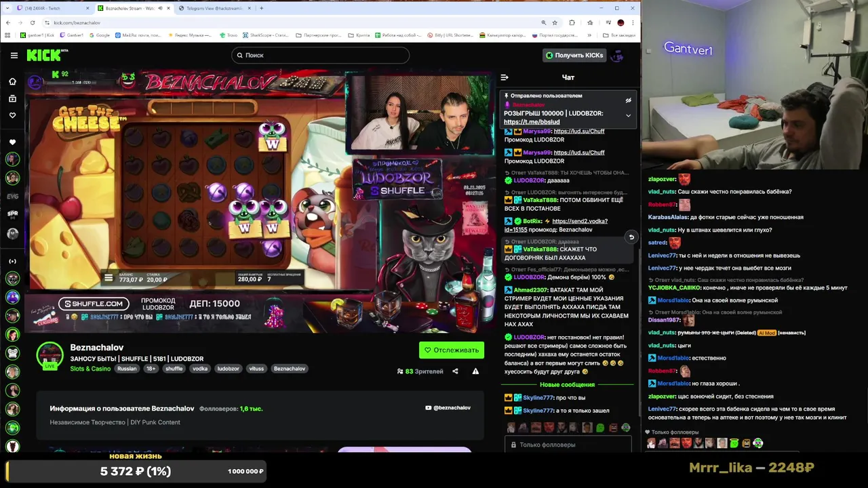The height and width of the screenshot is (488, 868).
Task: Select the ludobzor tag
Action: pyautogui.click(x=228, y=369)
